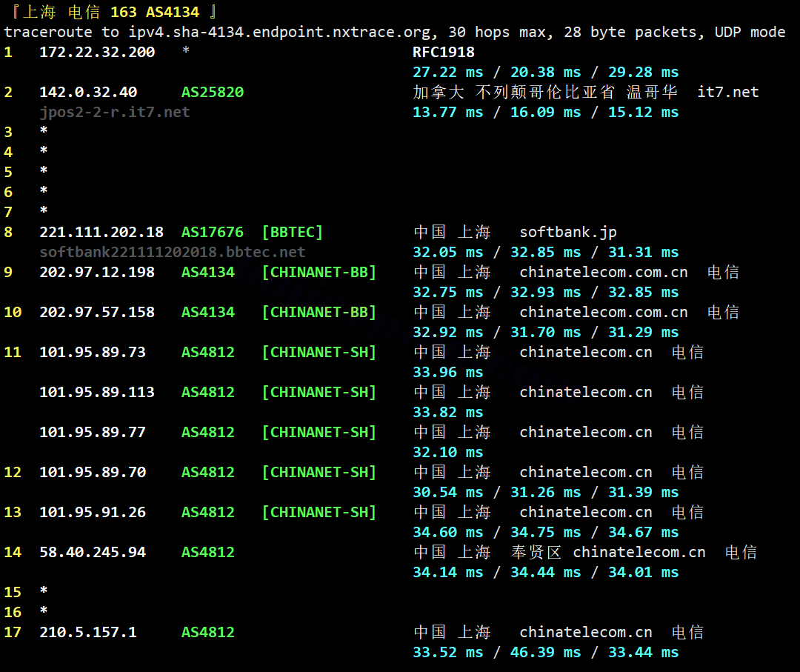Select IP address 101.95.89.77

tap(93, 432)
